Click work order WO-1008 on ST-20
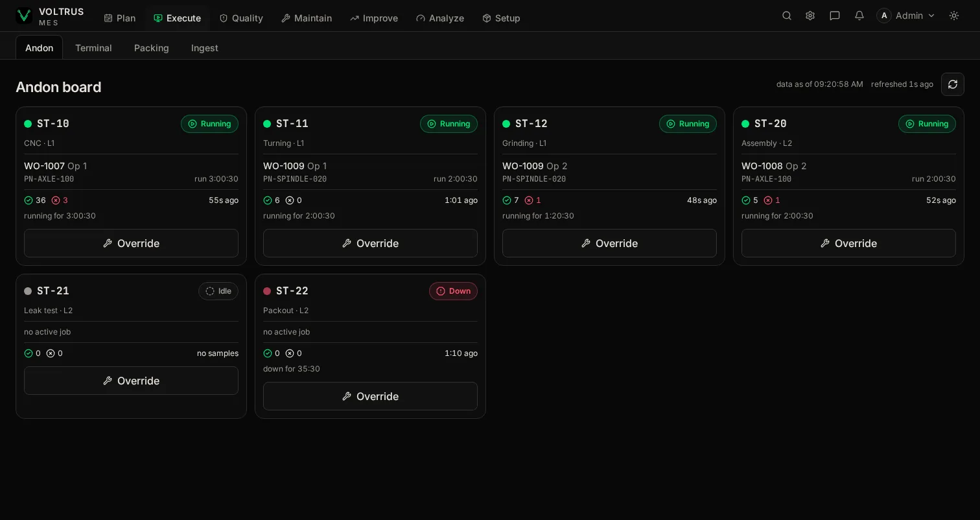 pyautogui.click(x=762, y=166)
